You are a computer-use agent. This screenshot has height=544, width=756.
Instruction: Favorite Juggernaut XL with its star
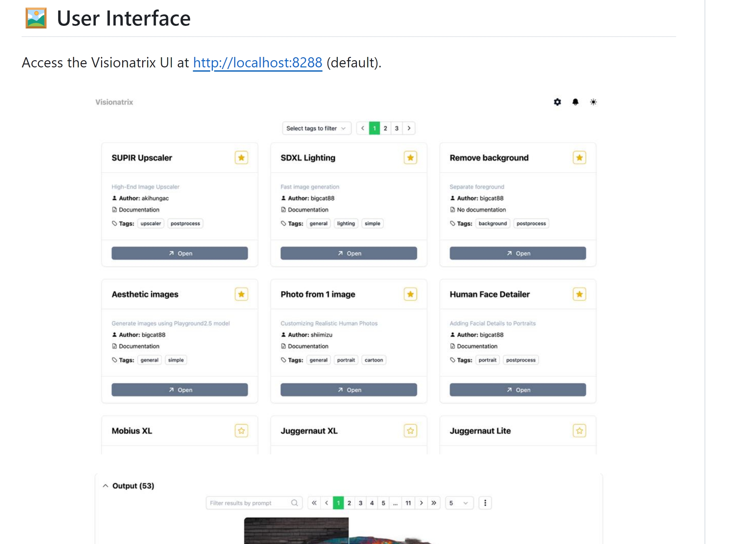pos(410,431)
